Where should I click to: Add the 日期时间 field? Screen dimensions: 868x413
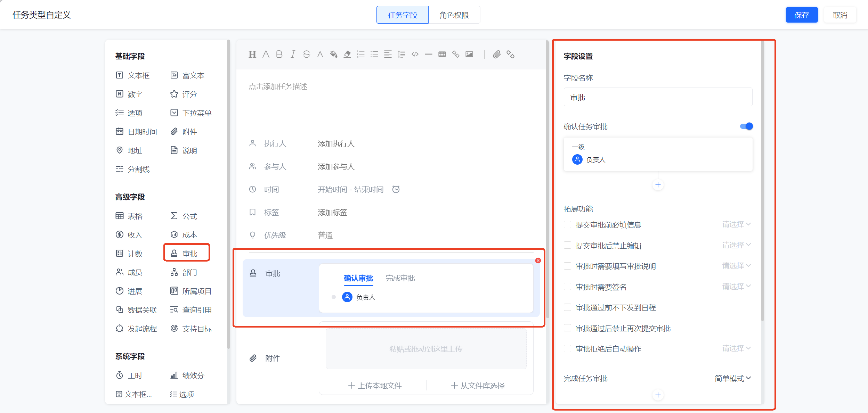coord(136,132)
